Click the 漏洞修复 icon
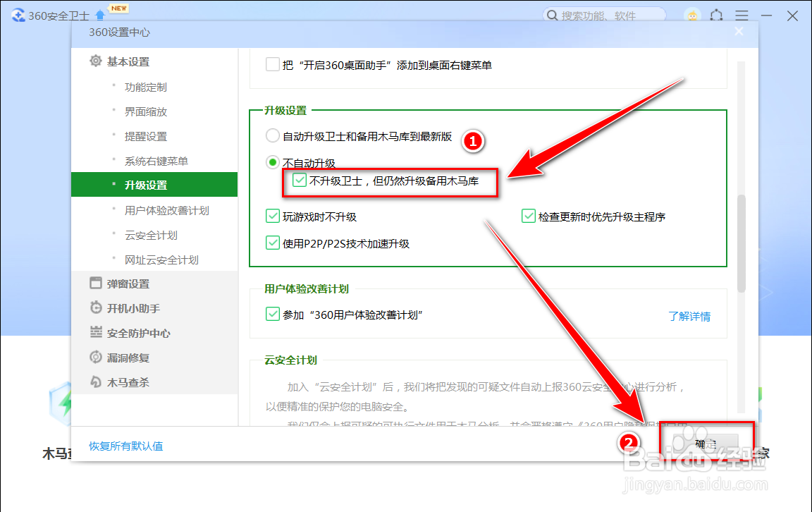Viewport: 812px width, 512px height. [x=96, y=357]
